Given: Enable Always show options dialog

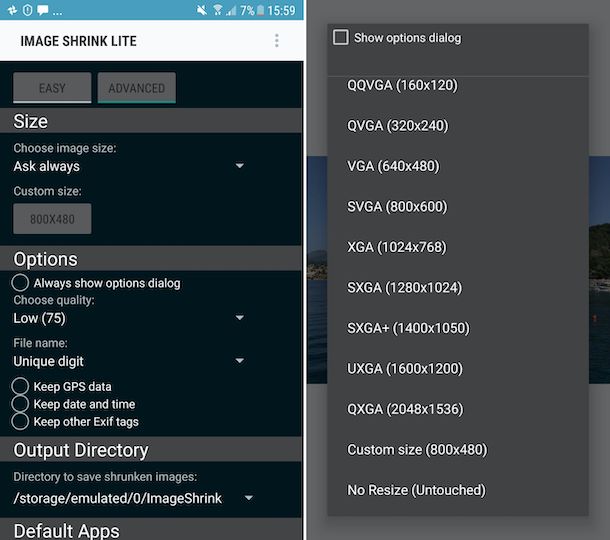Looking at the screenshot, I should tap(96, 283).
